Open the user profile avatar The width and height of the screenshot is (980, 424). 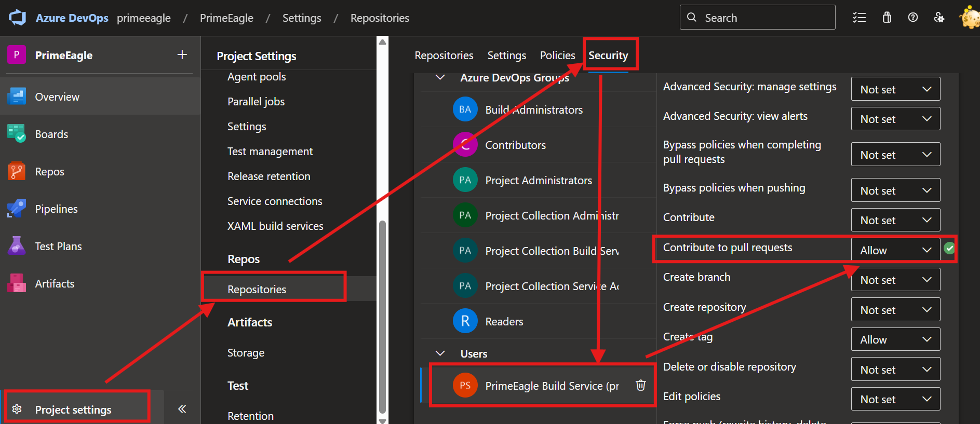[x=970, y=18]
